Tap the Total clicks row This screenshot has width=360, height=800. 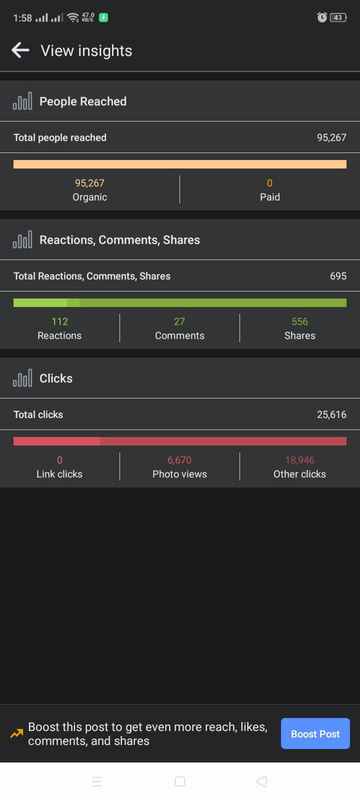tap(180, 414)
